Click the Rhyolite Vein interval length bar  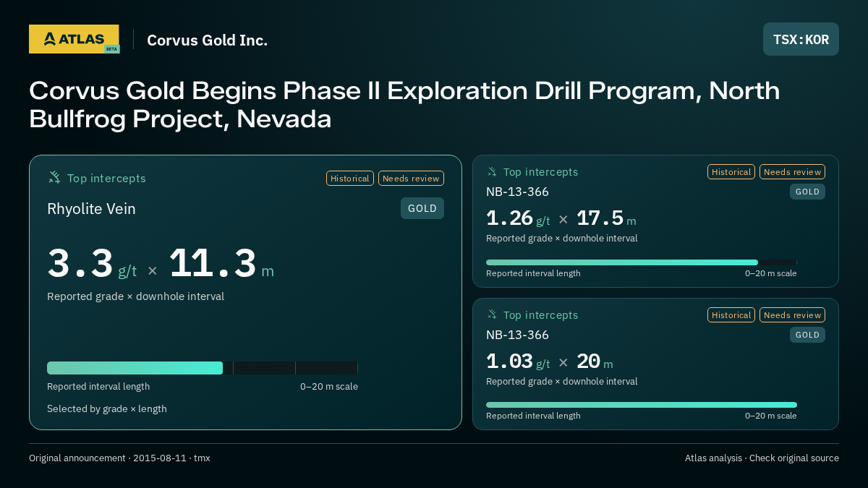point(203,368)
